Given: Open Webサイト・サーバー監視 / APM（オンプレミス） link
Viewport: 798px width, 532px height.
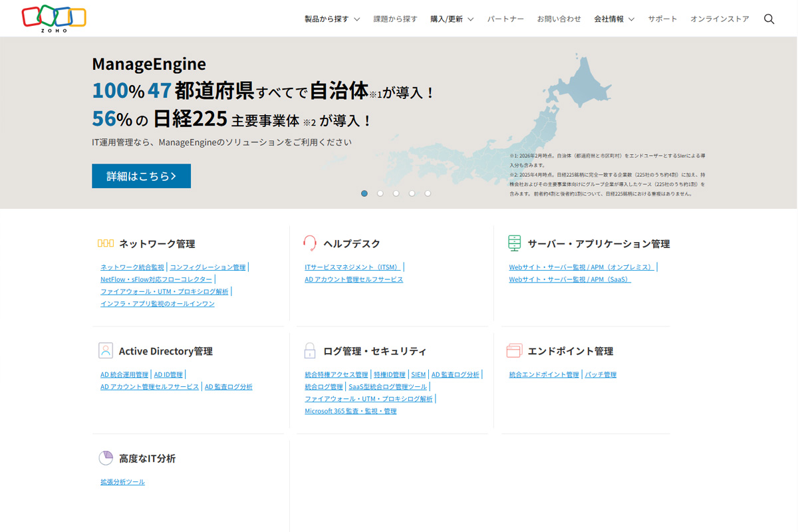Looking at the screenshot, I should (x=582, y=267).
